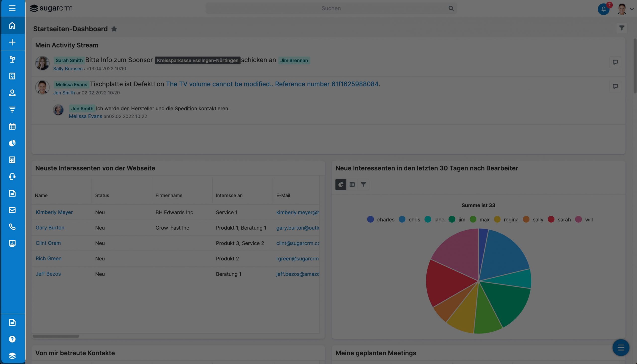This screenshot has width=637, height=364.
Task: Open the chart filter funnel button
Action: 363,185
